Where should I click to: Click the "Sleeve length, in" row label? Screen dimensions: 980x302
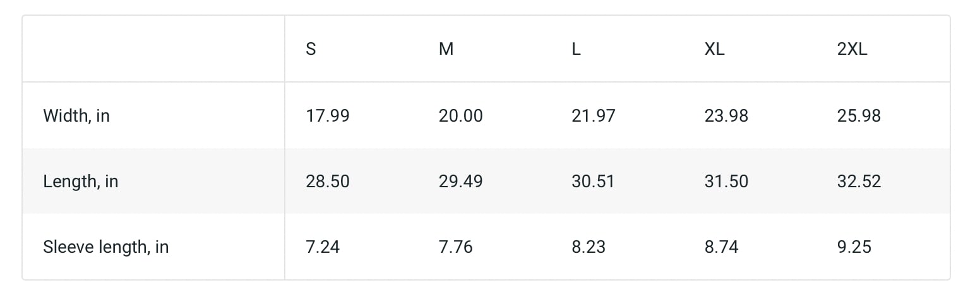(x=106, y=247)
